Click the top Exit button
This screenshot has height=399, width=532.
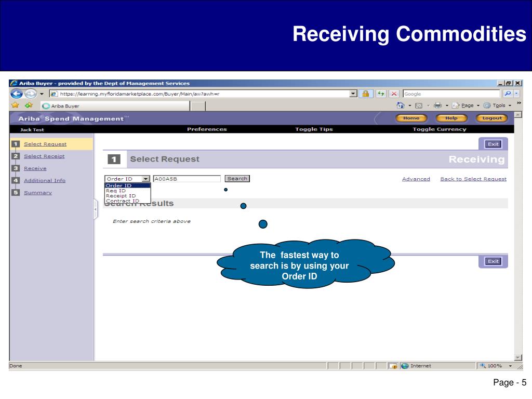click(493, 144)
